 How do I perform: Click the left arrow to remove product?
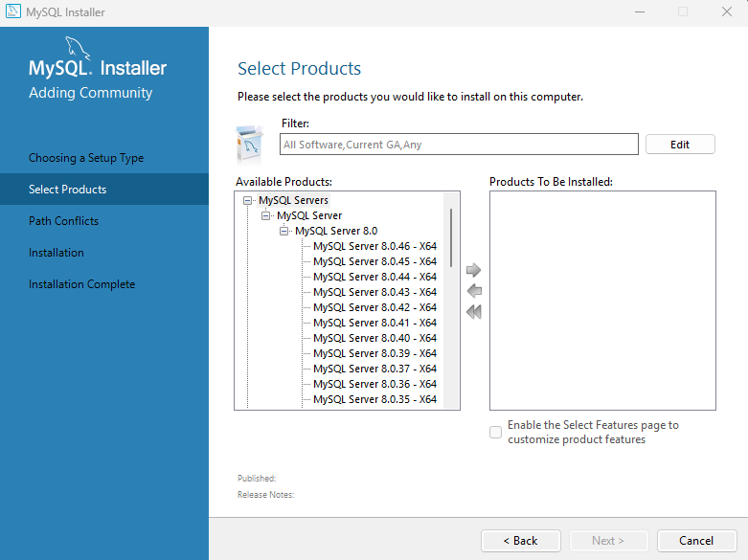coord(474,290)
